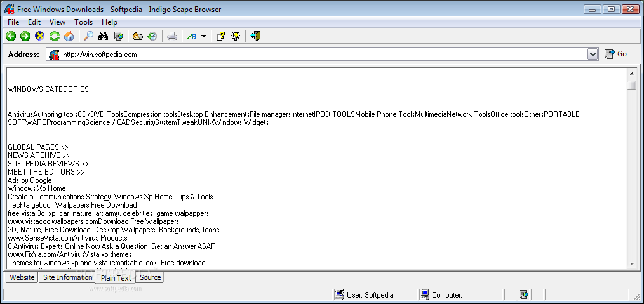The width and height of the screenshot is (644, 304).
Task: Click the computer icon in status bar
Action: coord(425,294)
